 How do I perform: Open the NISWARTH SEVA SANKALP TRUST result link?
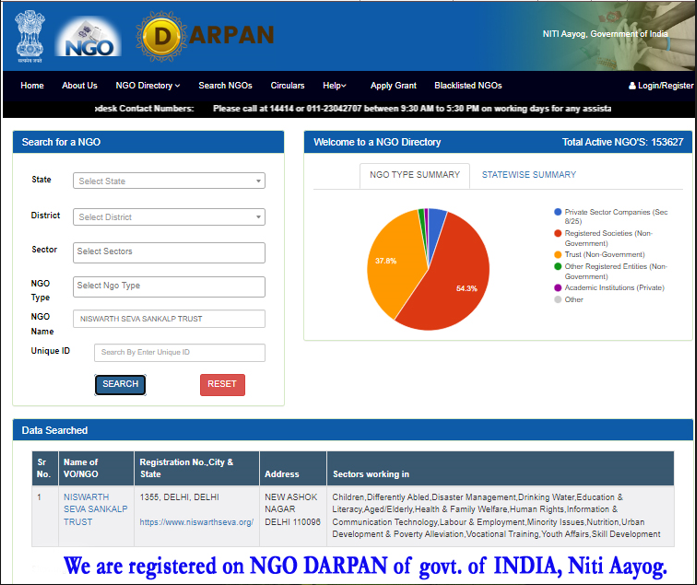pos(95,509)
